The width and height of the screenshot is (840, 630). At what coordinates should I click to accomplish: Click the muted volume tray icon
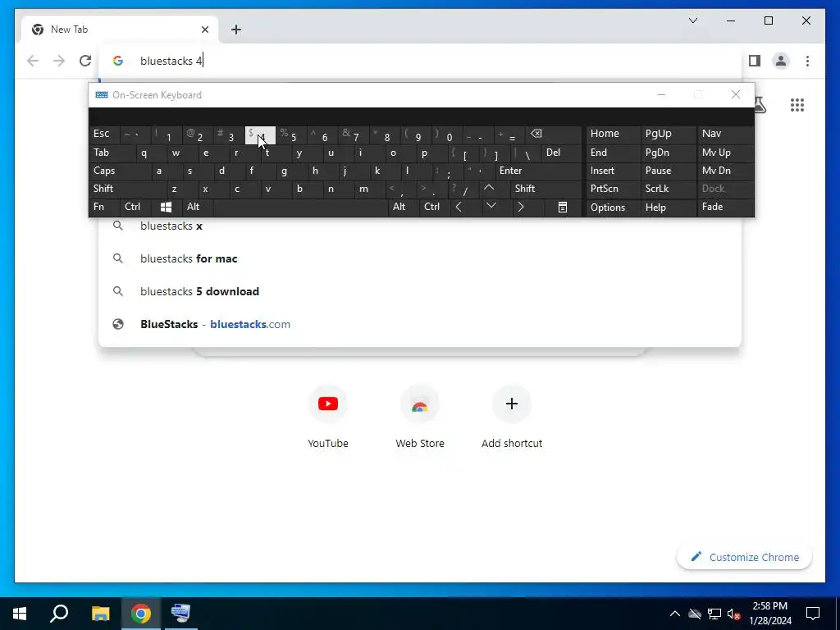tap(733, 614)
